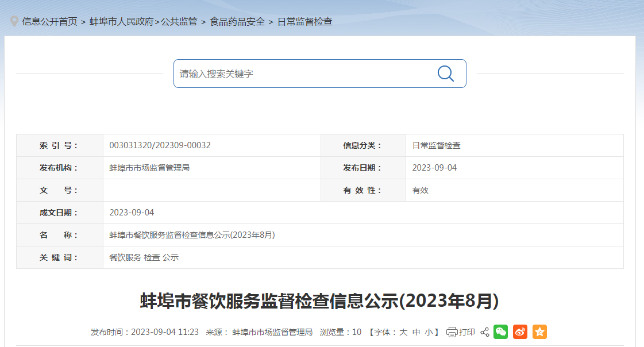Share the article via Weibo icon
Viewport: 644px width, 347px height.
pos(520,332)
